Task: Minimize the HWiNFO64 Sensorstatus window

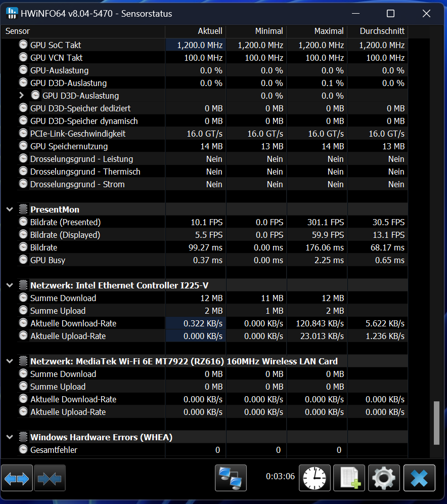Action: tap(355, 14)
